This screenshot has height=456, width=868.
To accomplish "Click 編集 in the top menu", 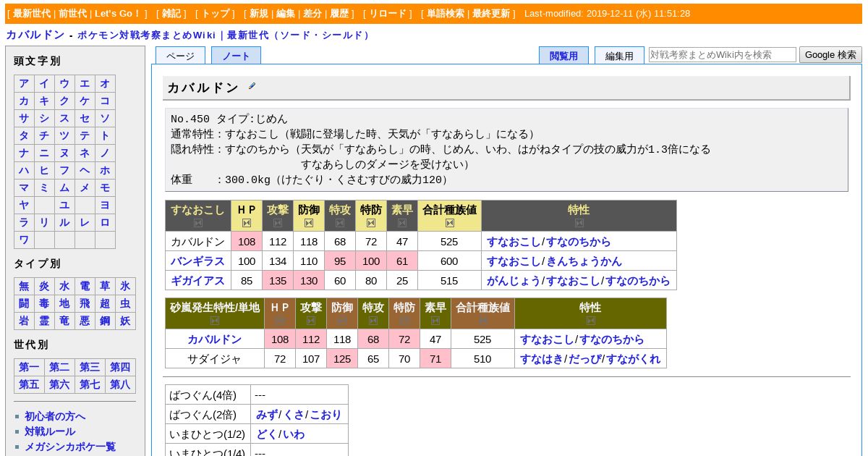I will (x=286, y=14).
